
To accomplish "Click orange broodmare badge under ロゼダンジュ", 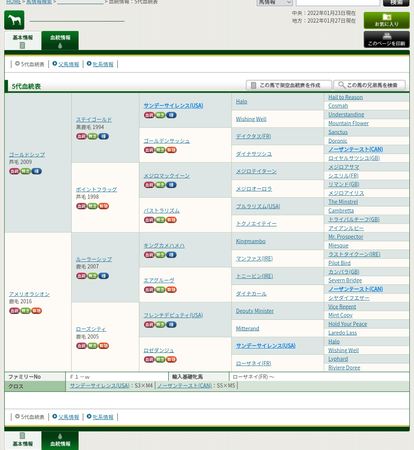I will (x=171, y=360).
